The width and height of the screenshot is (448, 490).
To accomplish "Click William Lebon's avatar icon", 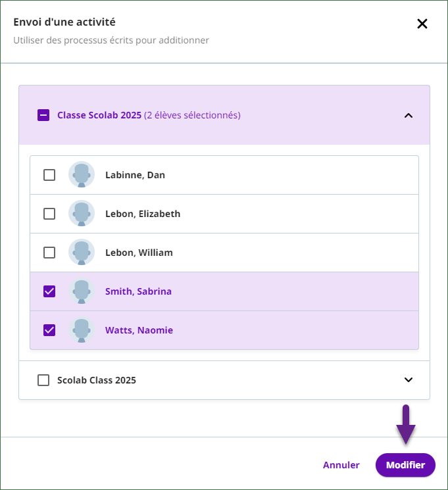I will [x=82, y=252].
